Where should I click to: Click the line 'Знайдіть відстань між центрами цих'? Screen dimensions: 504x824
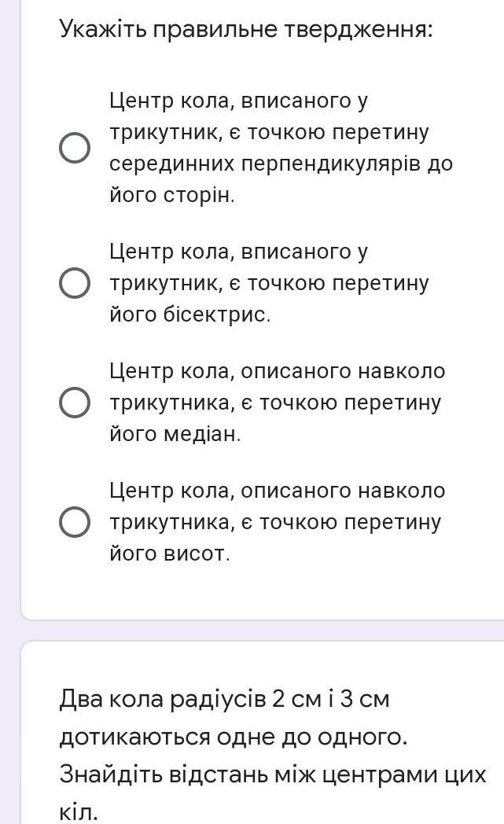pos(273,774)
